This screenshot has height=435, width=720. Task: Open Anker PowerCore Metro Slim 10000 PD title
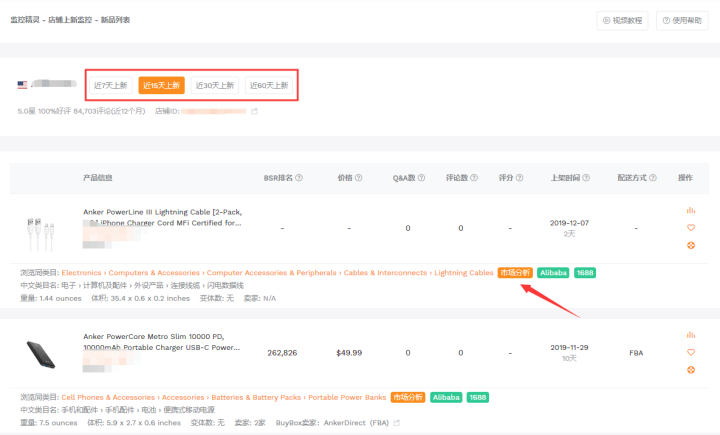[x=161, y=342]
